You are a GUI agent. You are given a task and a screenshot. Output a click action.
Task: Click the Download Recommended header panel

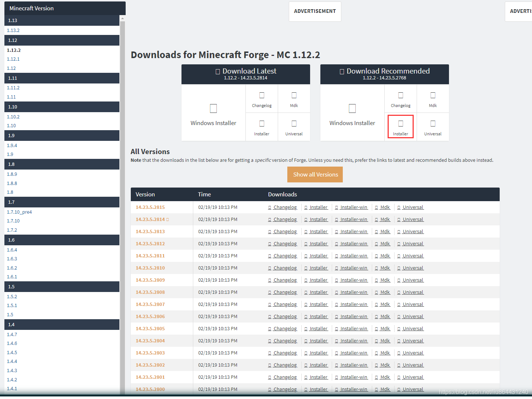click(385, 74)
